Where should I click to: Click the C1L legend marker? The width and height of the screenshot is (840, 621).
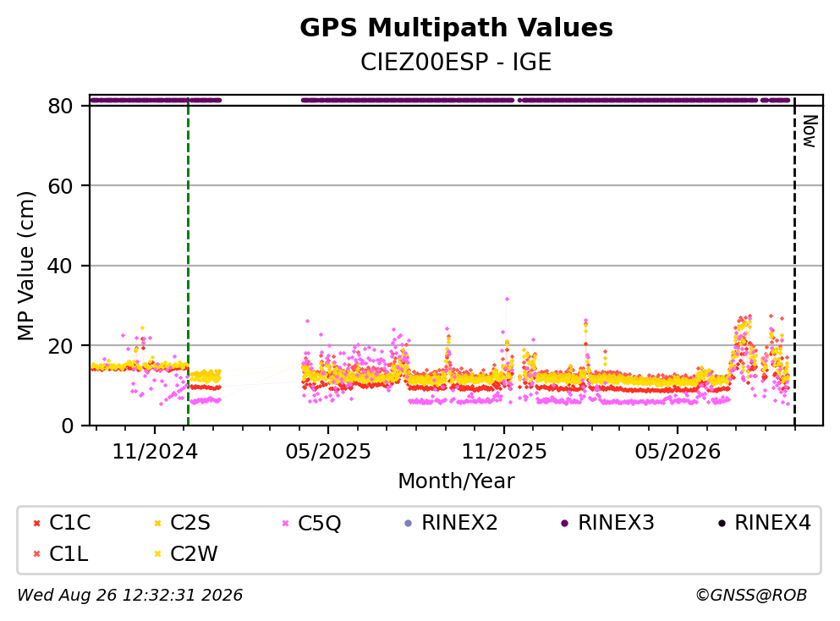pos(36,554)
